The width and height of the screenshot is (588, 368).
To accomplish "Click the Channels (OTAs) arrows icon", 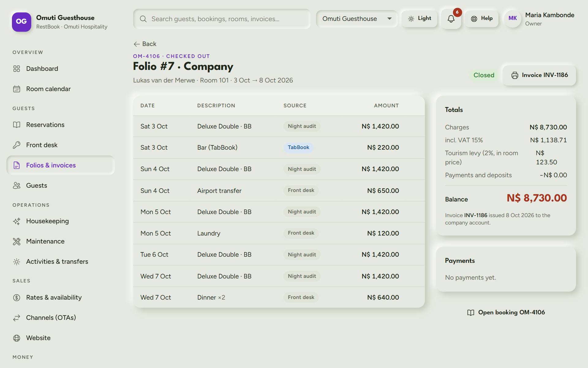I will [x=17, y=318].
